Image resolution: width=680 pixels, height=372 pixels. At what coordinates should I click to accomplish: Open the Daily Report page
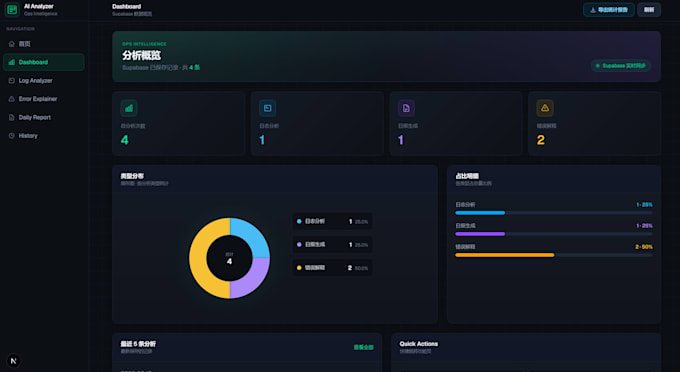[x=44, y=117]
